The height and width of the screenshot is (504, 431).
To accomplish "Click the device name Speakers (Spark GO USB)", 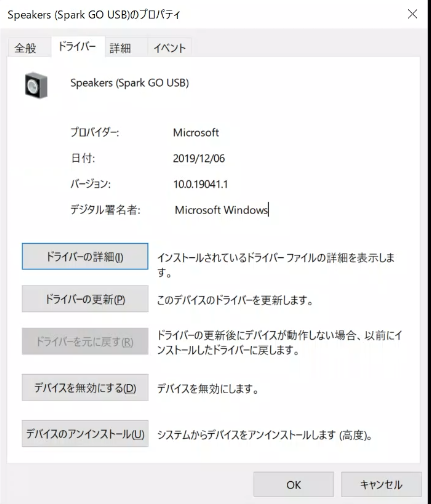I will point(130,83).
